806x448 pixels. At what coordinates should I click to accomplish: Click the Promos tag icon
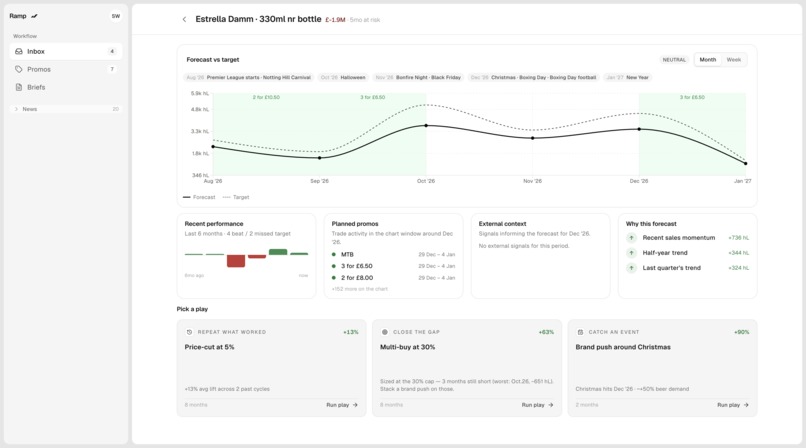(19, 69)
